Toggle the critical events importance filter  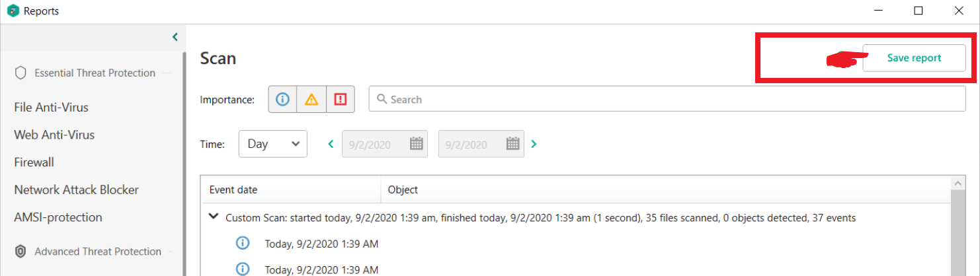341,100
